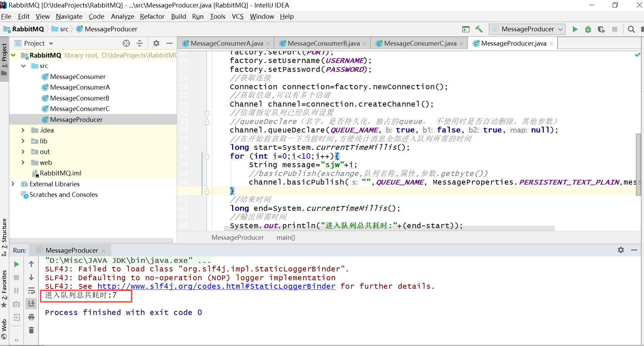Image resolution: width=644 pixels, height=346 pixels.
Task: Click the trash icon to clear console output
Action: [31, 330]
